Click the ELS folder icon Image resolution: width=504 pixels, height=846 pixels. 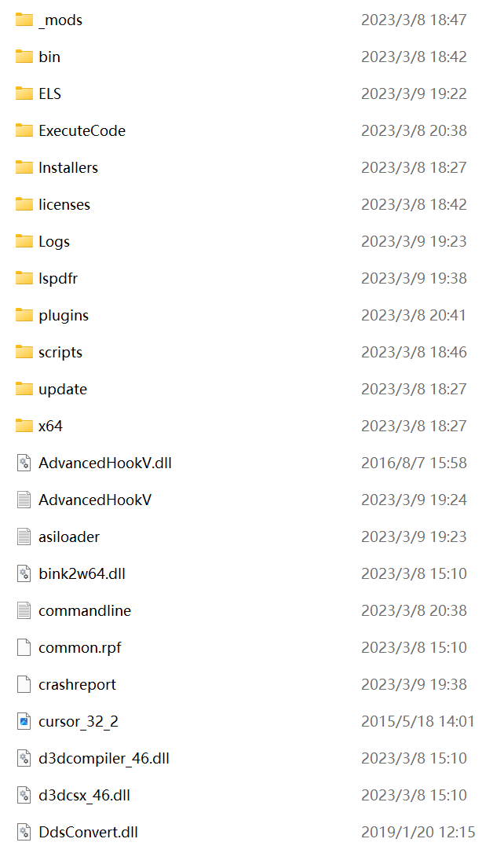[24, 94]
